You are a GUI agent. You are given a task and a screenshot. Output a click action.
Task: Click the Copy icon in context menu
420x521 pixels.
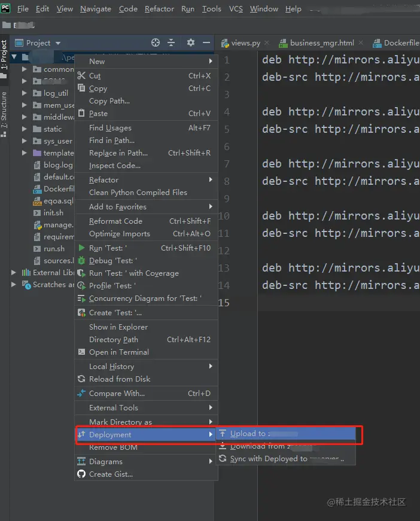click(81, 88)
